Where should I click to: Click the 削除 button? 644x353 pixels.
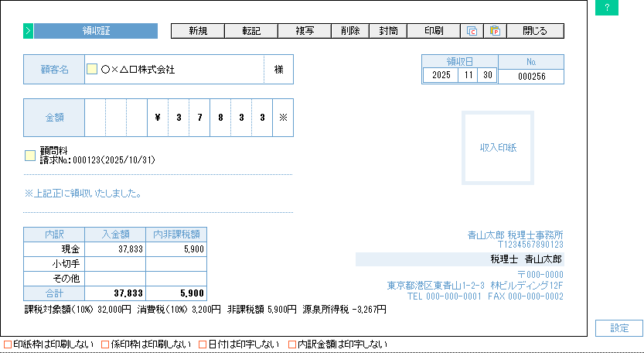pos(350,32)
